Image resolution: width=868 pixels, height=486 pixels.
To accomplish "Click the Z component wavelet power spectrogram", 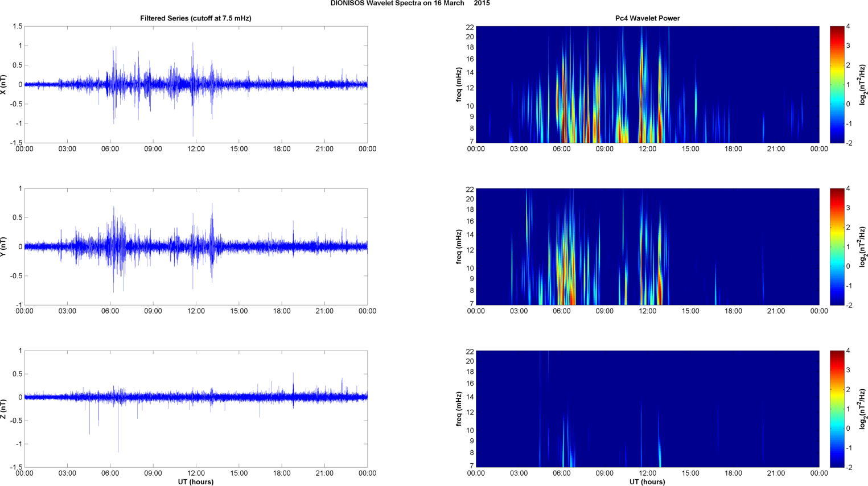I will 647,409.
